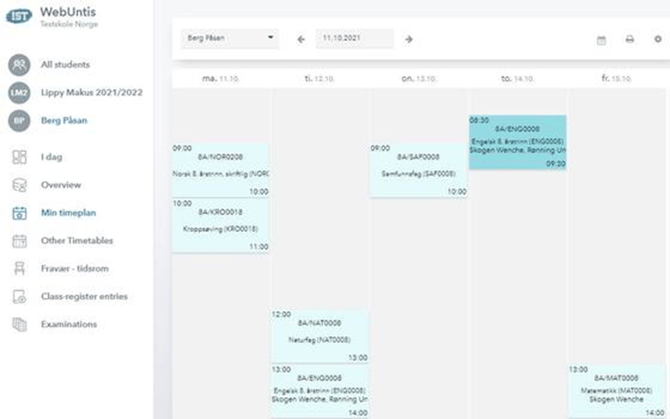Open Class-register entries menu item
This screenshot has width=670, height=419.
(x=83, y=297)
